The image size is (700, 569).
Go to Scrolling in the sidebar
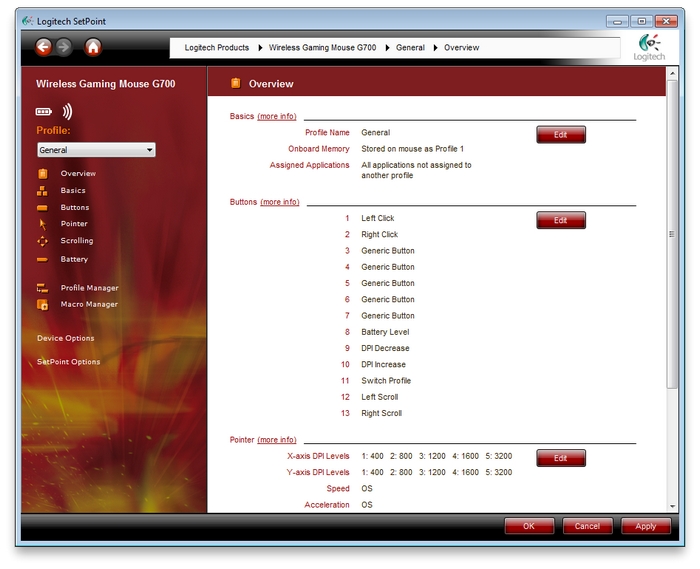pos(77,241)
